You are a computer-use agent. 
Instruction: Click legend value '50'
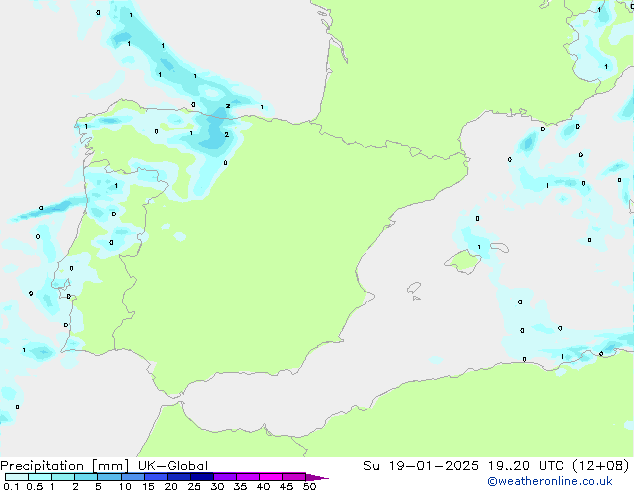tap(309, 486)
